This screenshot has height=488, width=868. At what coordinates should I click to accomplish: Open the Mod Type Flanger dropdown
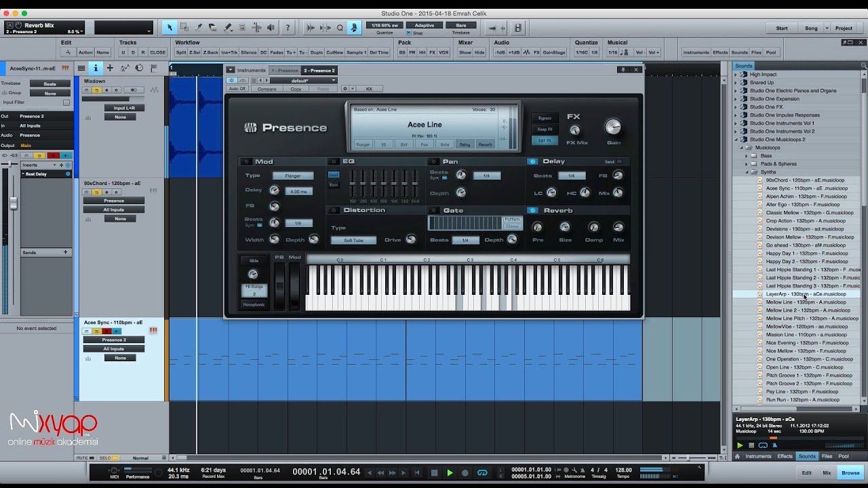(x=293, y=176)
